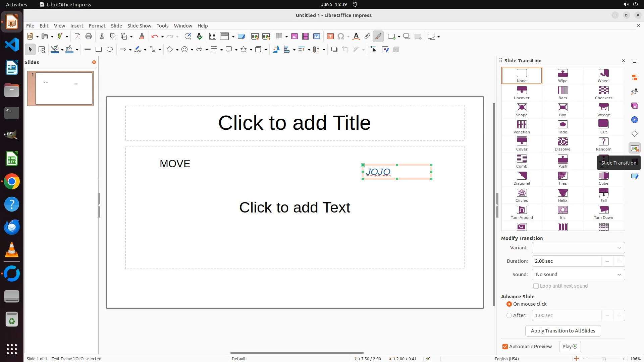The height and width of the screenshot is (362, 644).
Task: Select the Wheel slide transition
Action: (603, 75)
